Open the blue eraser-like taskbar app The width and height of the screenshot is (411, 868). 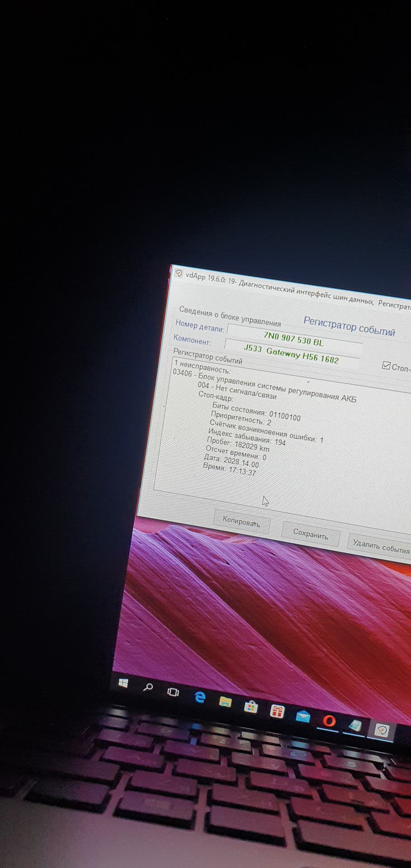click(355, 726)
